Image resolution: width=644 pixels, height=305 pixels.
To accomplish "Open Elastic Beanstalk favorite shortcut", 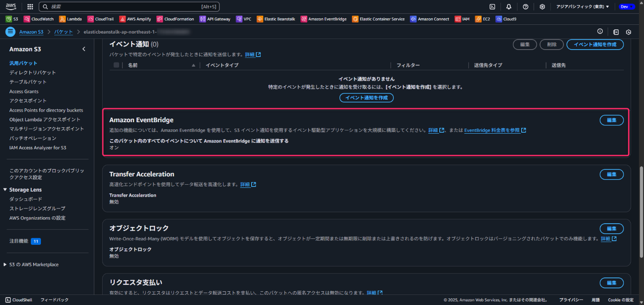I will pyautogui.click(x=276, y=19).
